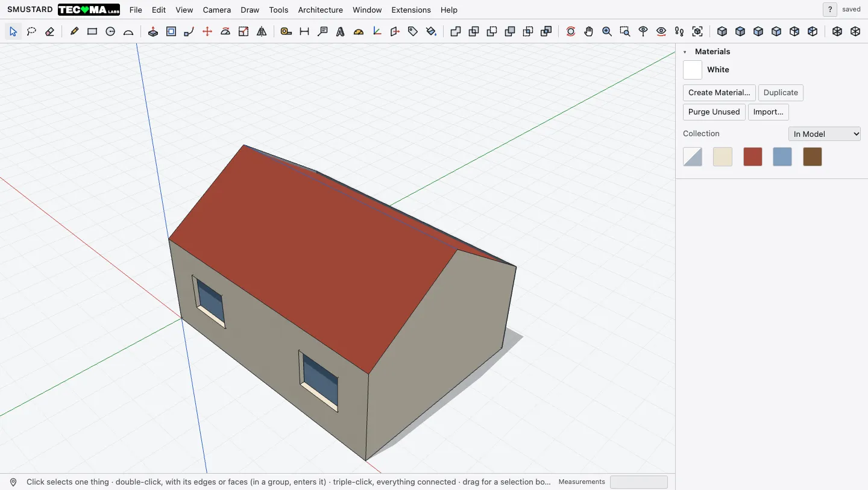
Task: Choose the Pencil line tool
Action: pos(74,31)
